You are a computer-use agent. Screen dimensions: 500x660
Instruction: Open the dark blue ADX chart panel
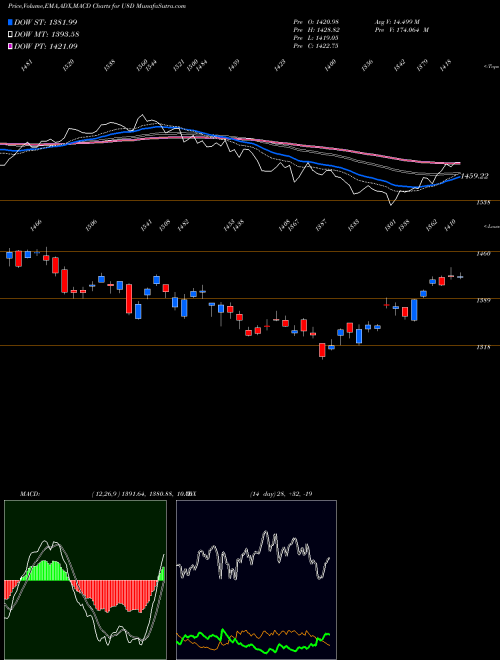(x=256, y=580)
